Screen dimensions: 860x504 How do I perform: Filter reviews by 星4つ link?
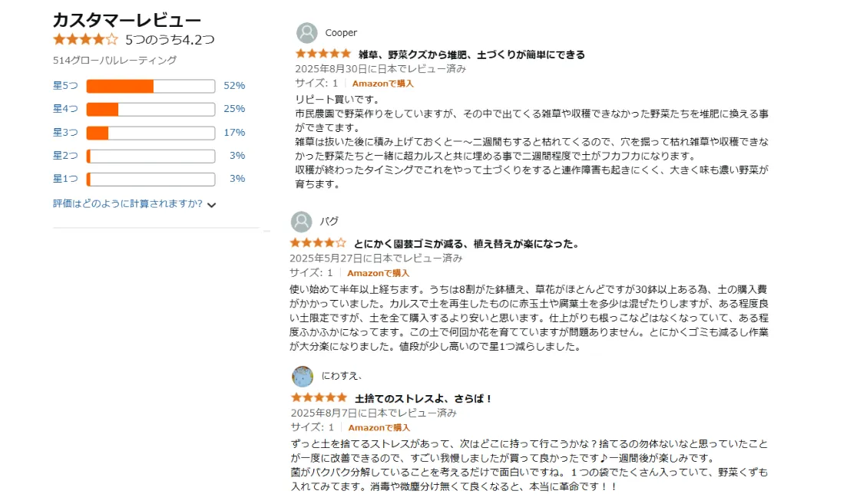[65, 109]
